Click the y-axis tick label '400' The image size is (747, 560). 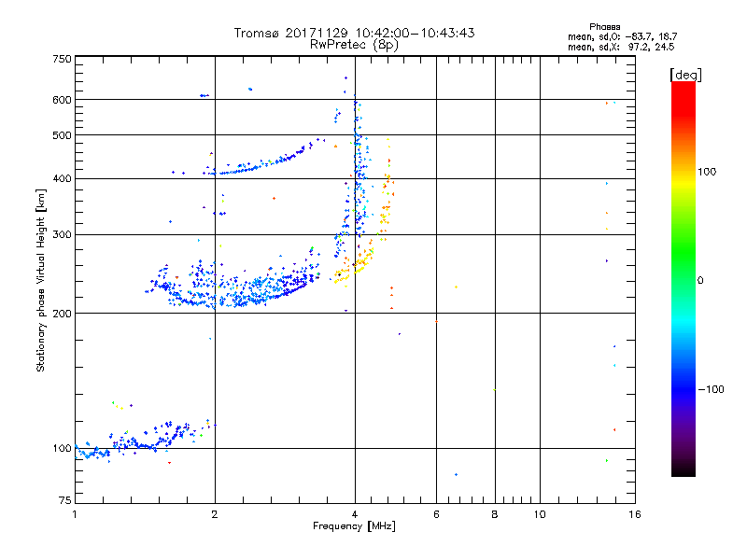(x=63, y=179)
